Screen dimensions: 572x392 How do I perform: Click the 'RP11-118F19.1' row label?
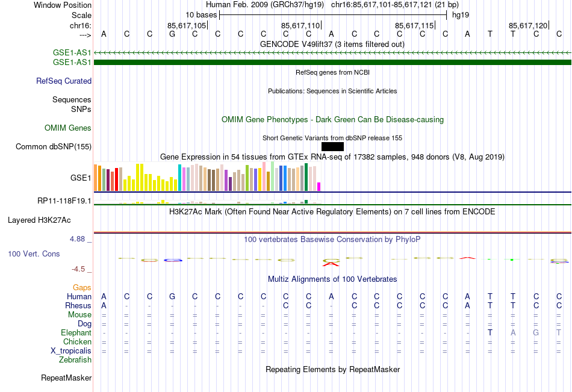coord(64,201)
